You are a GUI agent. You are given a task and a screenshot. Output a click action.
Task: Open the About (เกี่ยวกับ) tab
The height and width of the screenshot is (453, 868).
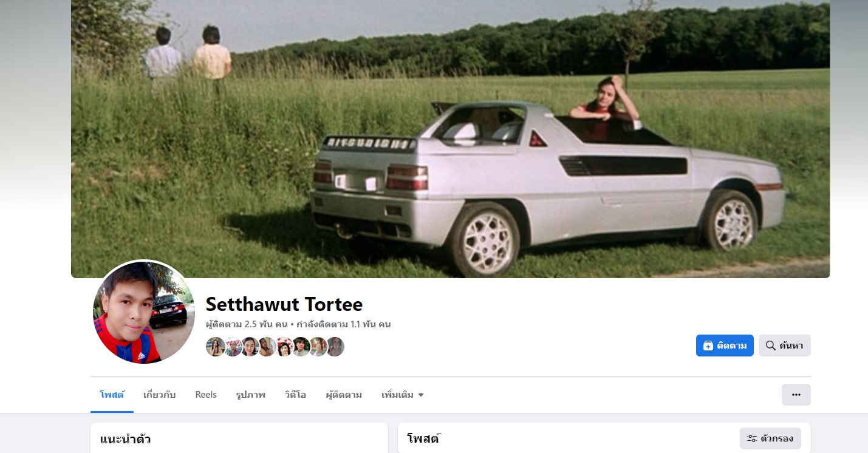(159, 395)
